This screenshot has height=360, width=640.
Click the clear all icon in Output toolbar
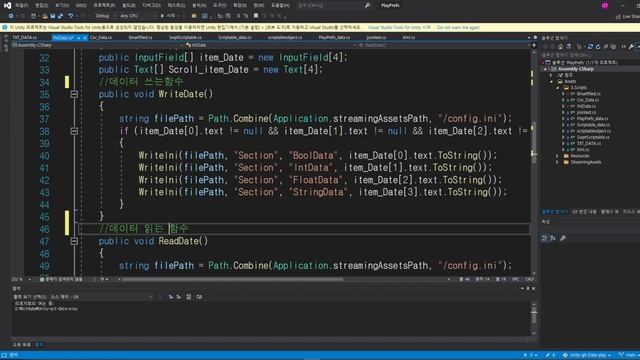click(x=189, y=297)
